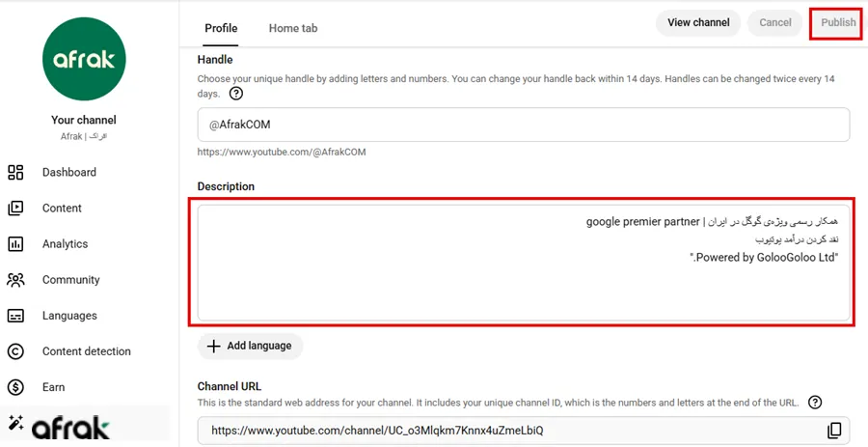Viewport: 868px width, 447px height.
Task: Select the Profile tab
Action: 221,28
